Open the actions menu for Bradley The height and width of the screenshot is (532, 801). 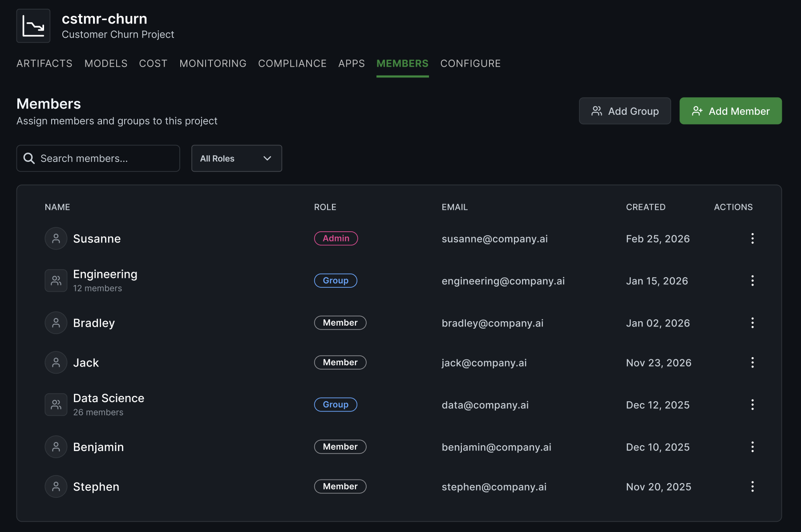[752, 322]
